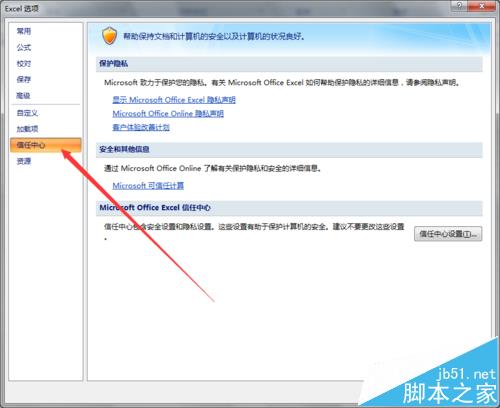Open the 保存 settings category
This screenshot has height=408, width=500.
coord(24,79)
